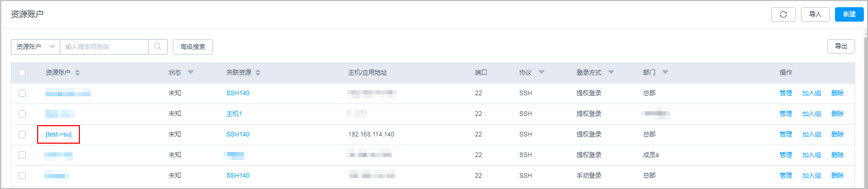Open 部门 column filter arrow
Viewport: 868px width, 189px height.
click(665, 72)
